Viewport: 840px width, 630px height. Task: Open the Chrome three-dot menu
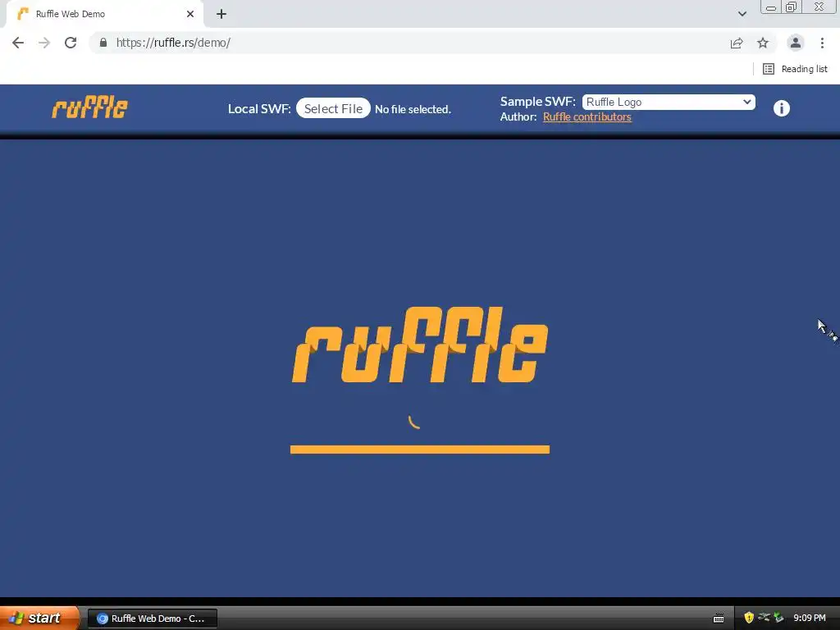pos(822,43)
